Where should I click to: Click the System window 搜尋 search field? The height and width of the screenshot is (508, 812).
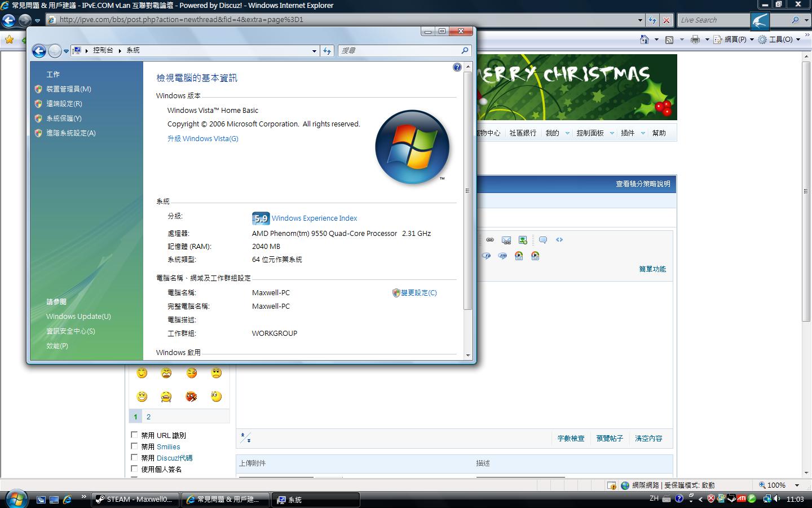click(x=404, y=51)
